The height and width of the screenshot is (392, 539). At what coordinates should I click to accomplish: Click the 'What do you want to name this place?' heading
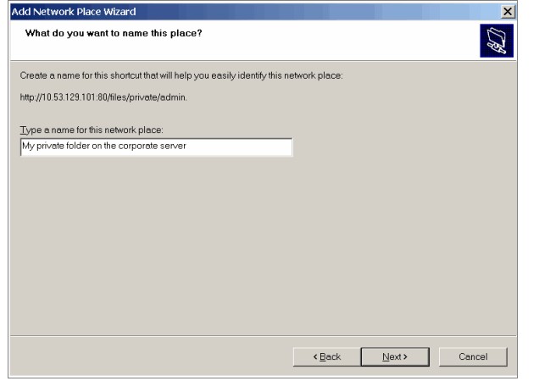[114, 33]
